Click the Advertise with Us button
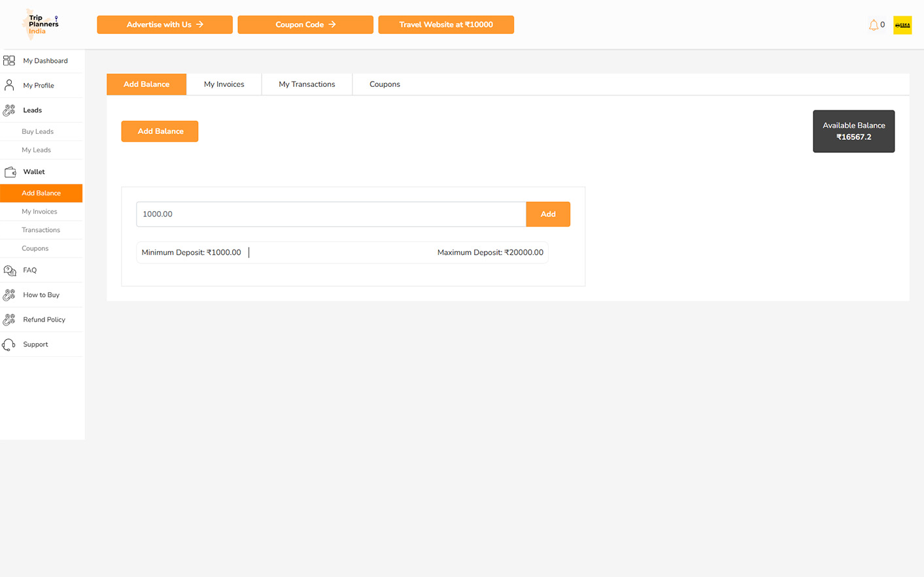This screenshot has width=924, height=577. (x=165, y=25)
